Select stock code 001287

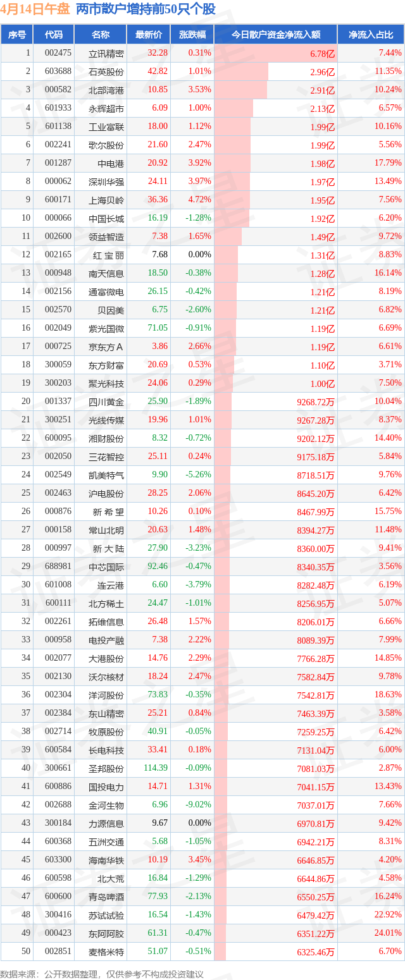[58, 163]
